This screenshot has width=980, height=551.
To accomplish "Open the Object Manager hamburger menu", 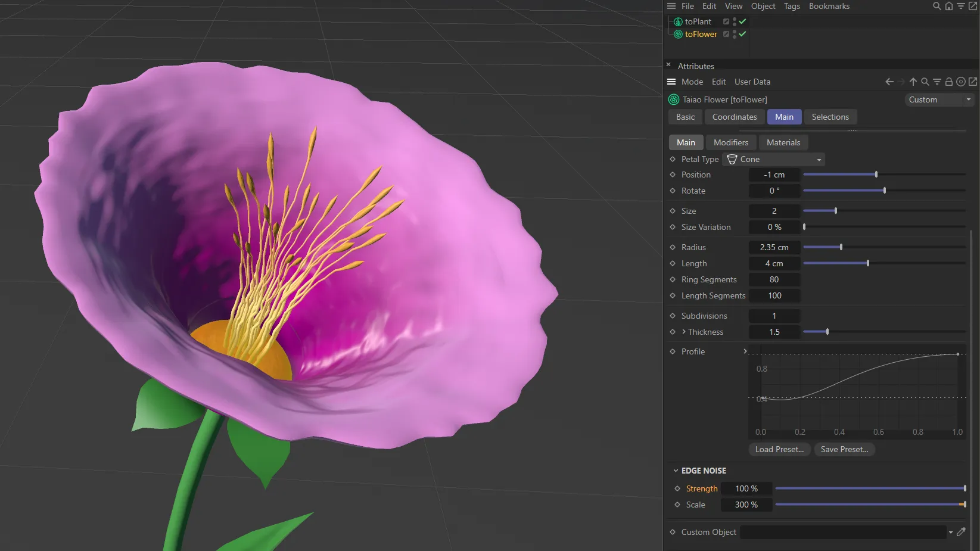I will click(671, 6).
